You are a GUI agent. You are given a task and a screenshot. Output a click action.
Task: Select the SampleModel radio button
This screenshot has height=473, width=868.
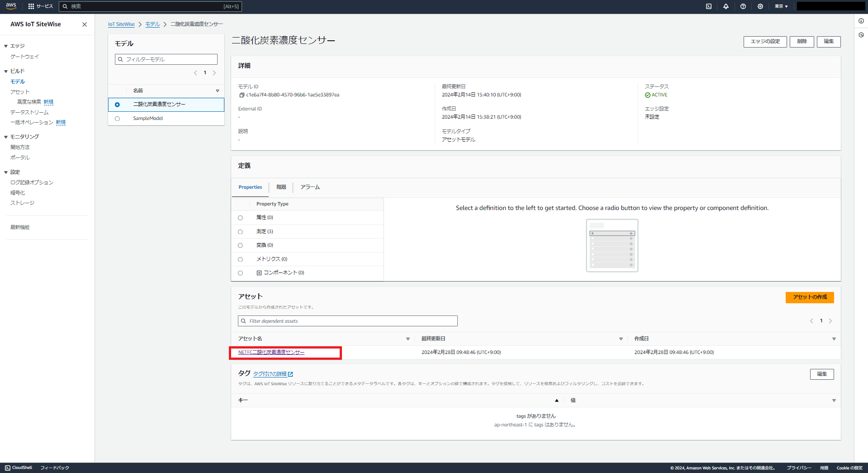(117, 119)
